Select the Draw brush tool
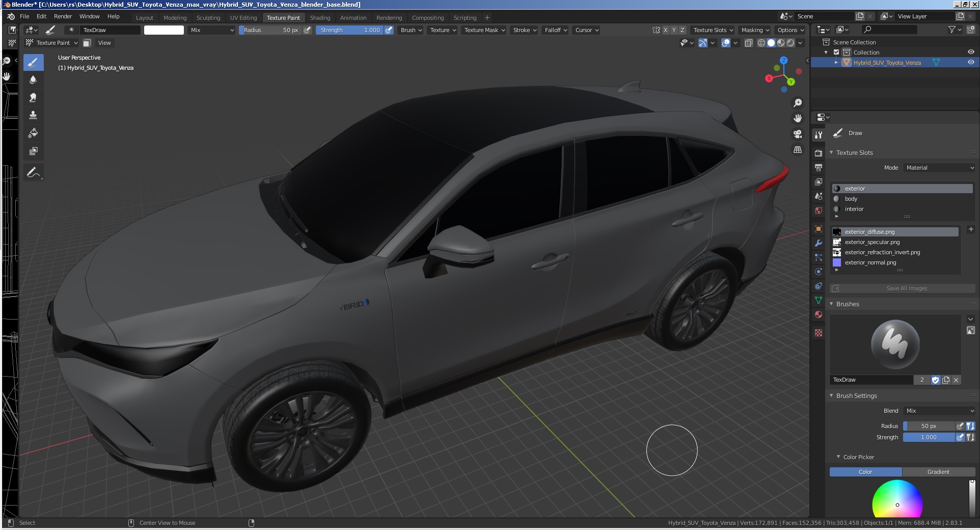The image size is (980, 530). pyautogui.click(x=33, y=63)
